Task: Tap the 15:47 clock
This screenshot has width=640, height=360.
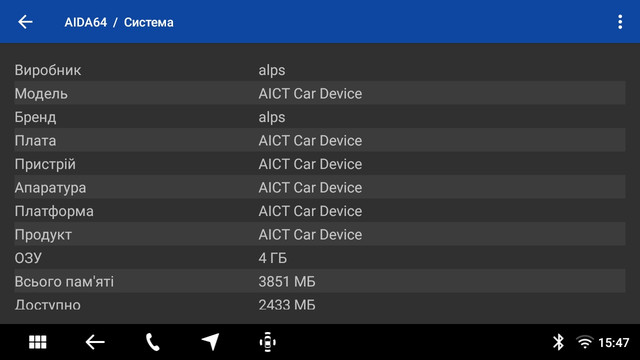Action: pyautogui.click(x=613, y=342)
